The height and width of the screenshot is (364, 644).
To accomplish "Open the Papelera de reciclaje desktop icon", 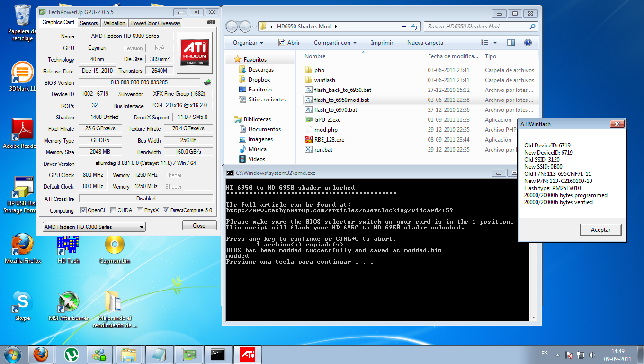I will tap(23, 23).
